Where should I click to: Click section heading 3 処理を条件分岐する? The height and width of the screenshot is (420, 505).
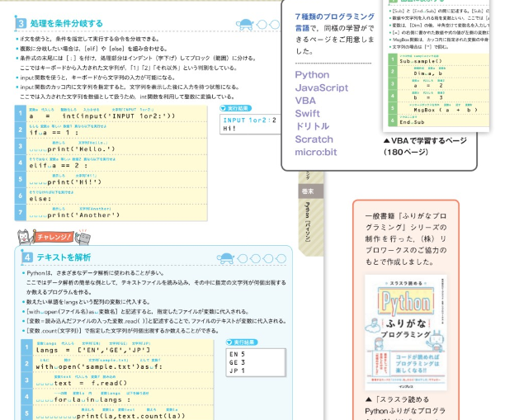[59, 23]
